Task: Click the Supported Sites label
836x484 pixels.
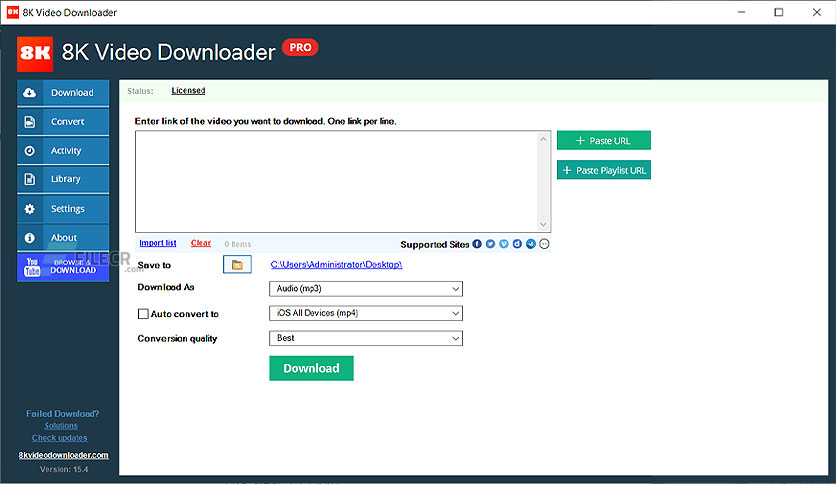Action: (435, 245)
